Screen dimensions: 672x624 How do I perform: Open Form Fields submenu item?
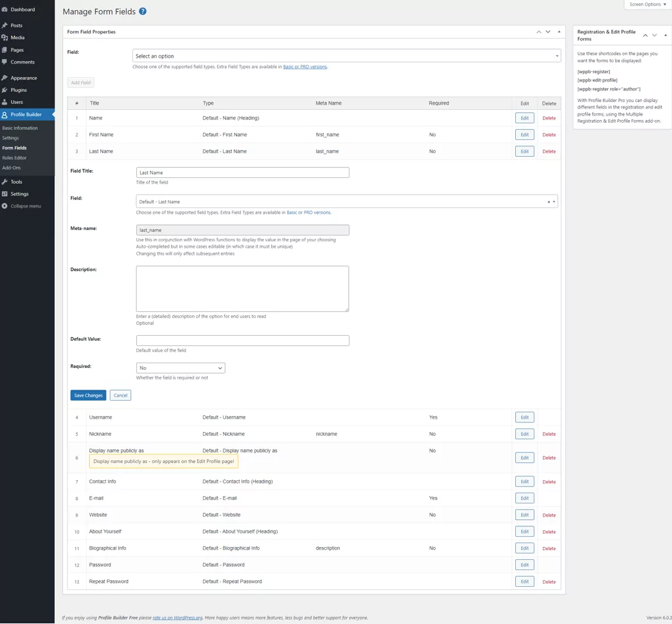[14, 148]
